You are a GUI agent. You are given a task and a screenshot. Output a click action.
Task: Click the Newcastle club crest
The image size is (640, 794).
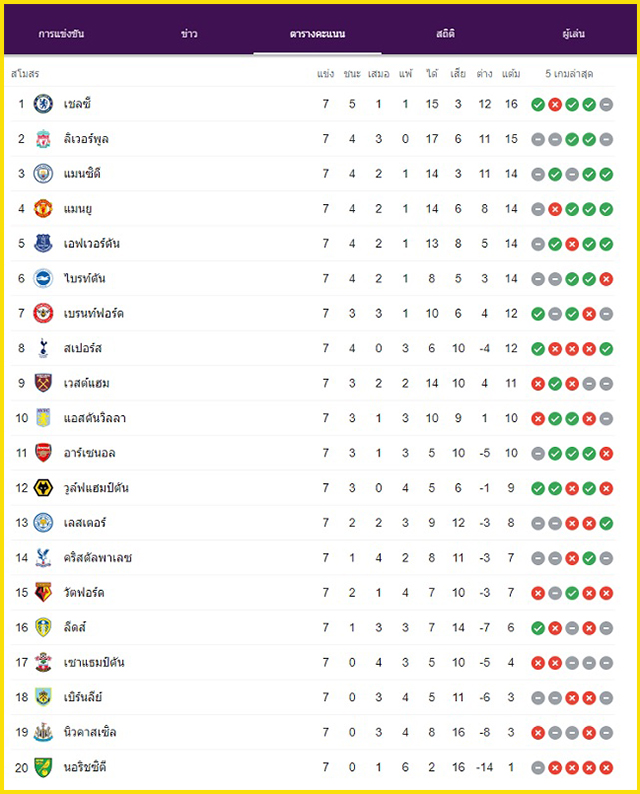(x=43, y=733)
